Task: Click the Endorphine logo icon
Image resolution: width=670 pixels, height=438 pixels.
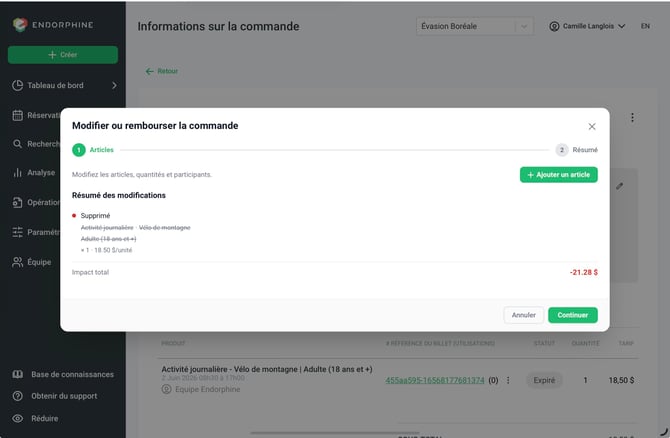Action: tap(20, 25)
